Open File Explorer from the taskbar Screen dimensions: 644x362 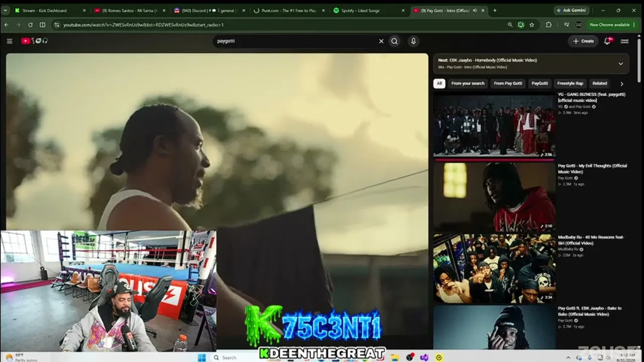395,357
